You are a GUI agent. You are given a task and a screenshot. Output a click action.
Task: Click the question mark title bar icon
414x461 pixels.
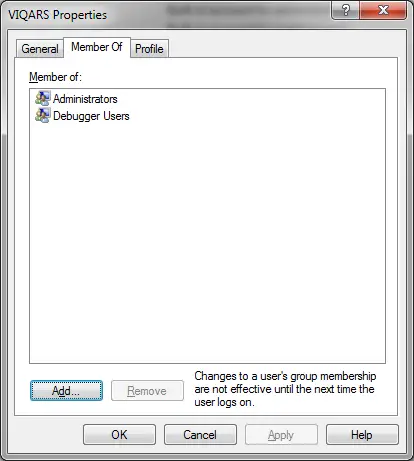(x=346, y=10)
